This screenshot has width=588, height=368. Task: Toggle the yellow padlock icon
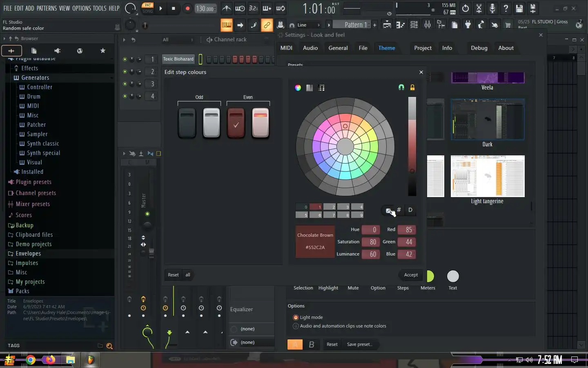[412, 87]
